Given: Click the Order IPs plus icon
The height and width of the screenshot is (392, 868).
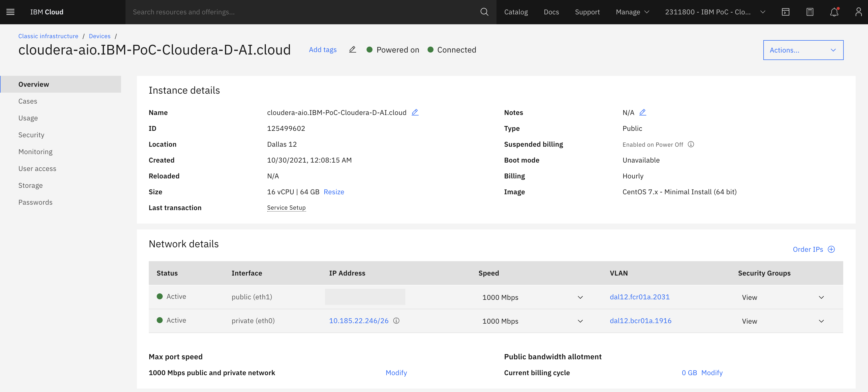Looking at the screenshot, I should (831, 249).
